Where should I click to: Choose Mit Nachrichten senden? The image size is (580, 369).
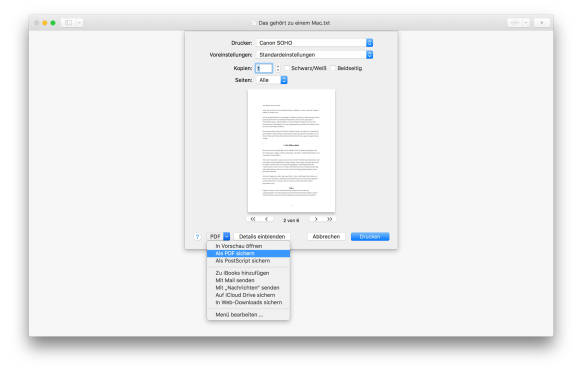click(248, 288)
